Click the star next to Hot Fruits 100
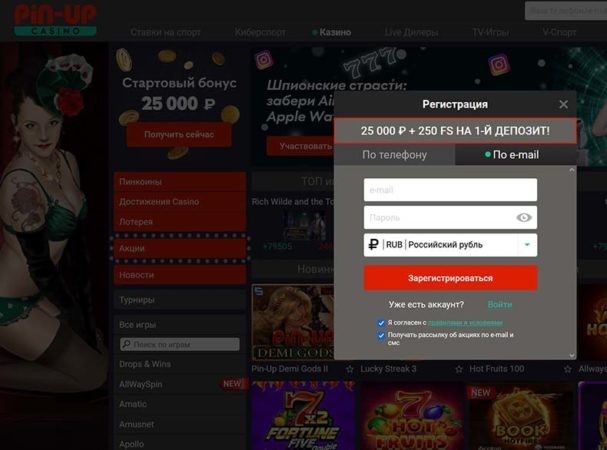 568,369
